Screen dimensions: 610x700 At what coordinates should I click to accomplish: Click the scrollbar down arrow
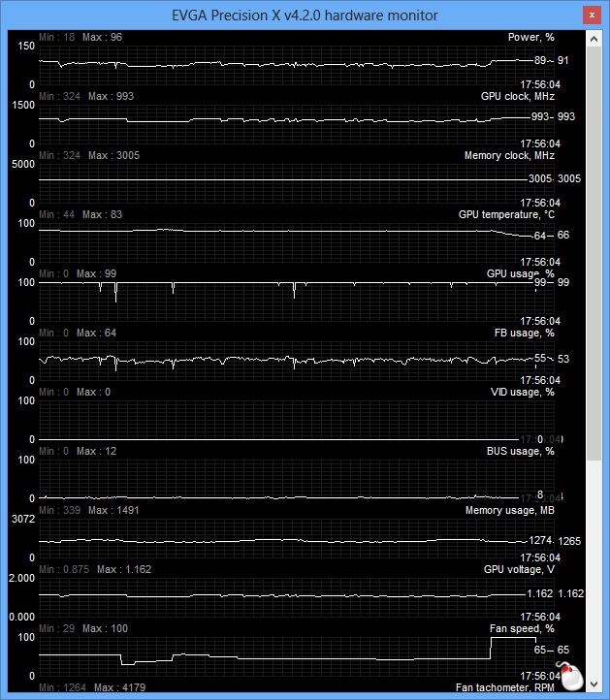(594, 684)
